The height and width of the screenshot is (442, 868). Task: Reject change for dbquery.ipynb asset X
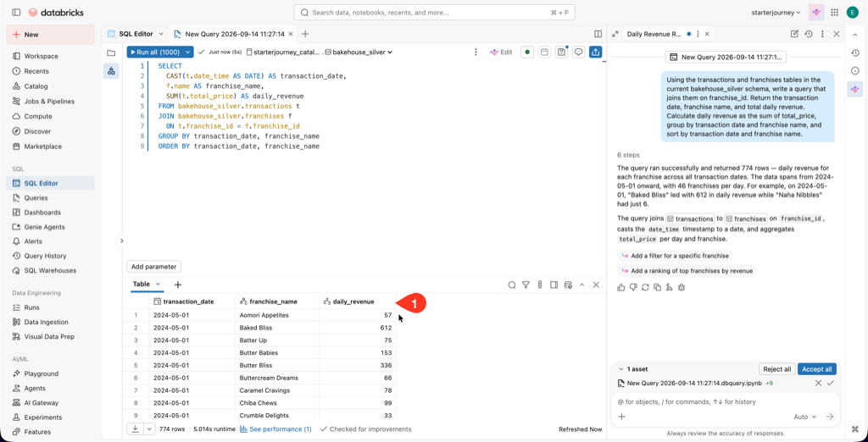click(819, 383)
